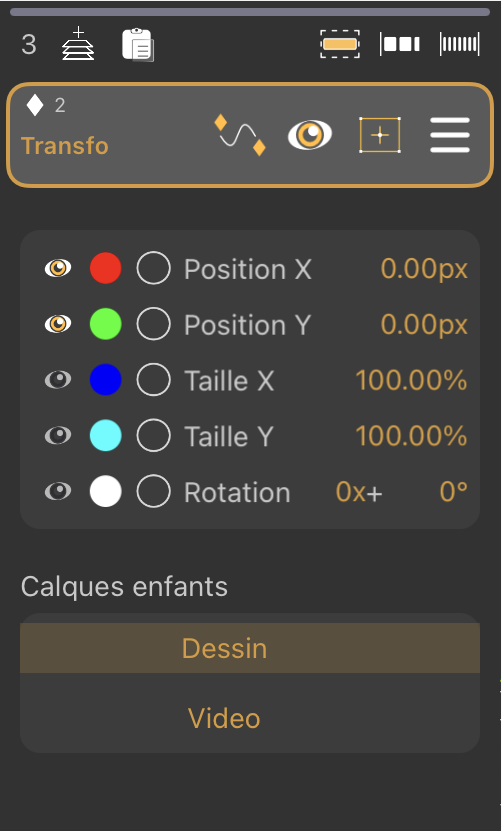Click the red Position X color swatch
The width and height of the screenshot is (502, 831).
[x=105, y=268]
